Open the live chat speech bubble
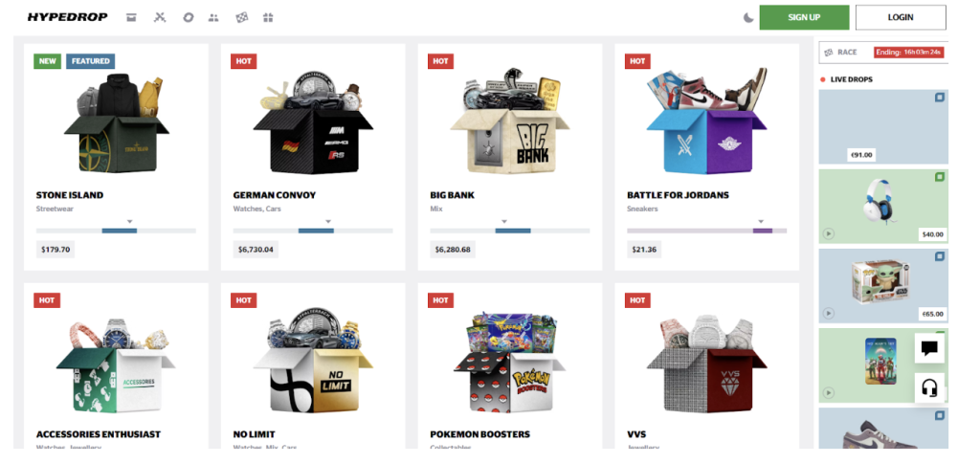Screen dimensions: 980x463 pos(929,348)
